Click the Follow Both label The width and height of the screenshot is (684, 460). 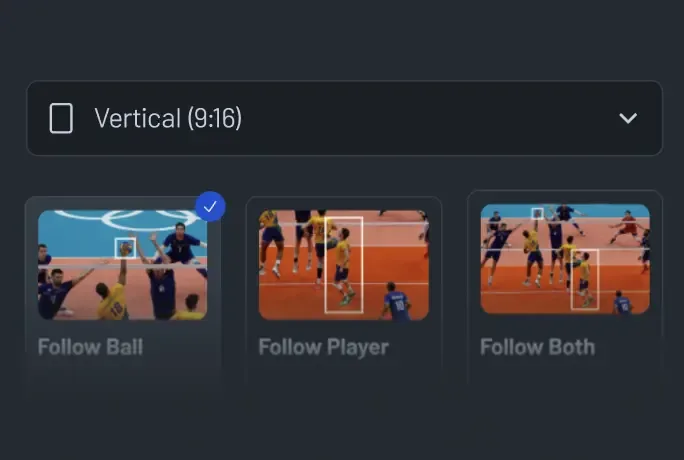point(537,347)
